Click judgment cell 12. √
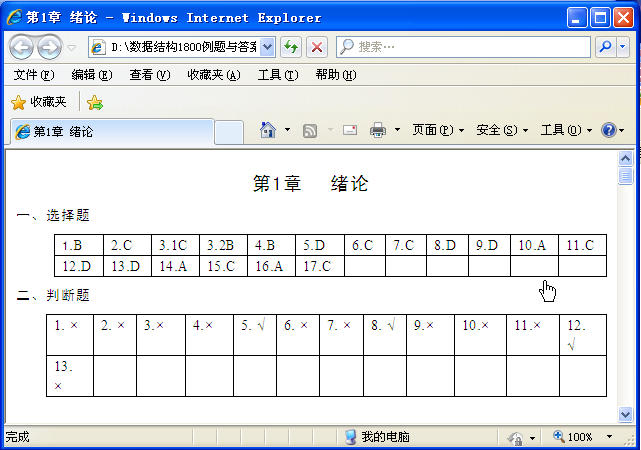This screenshot has height=450, width=641. (x=583, y=335)
